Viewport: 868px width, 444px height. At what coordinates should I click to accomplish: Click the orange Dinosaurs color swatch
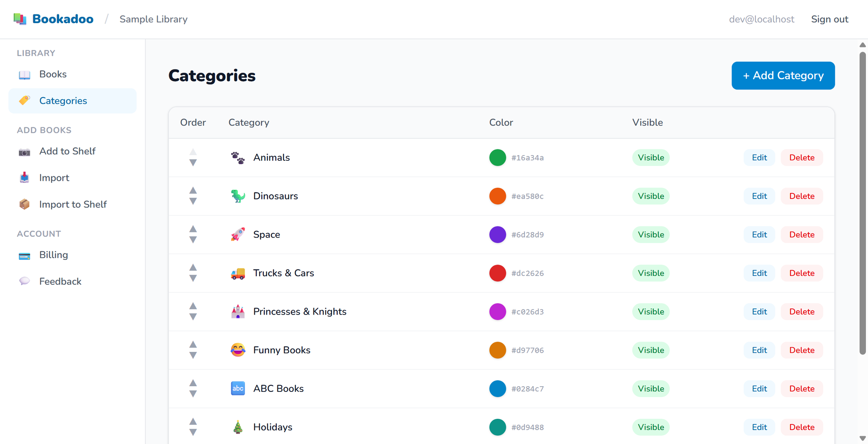click(x=498, y=196)
